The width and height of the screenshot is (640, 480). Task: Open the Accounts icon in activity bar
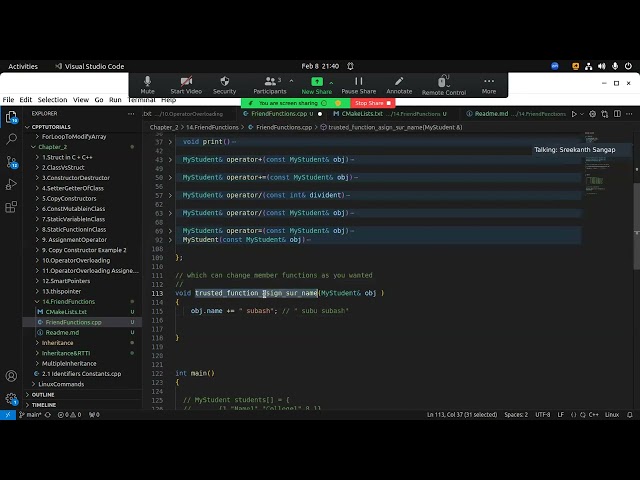pyautogui.click(x=11, y=376)
